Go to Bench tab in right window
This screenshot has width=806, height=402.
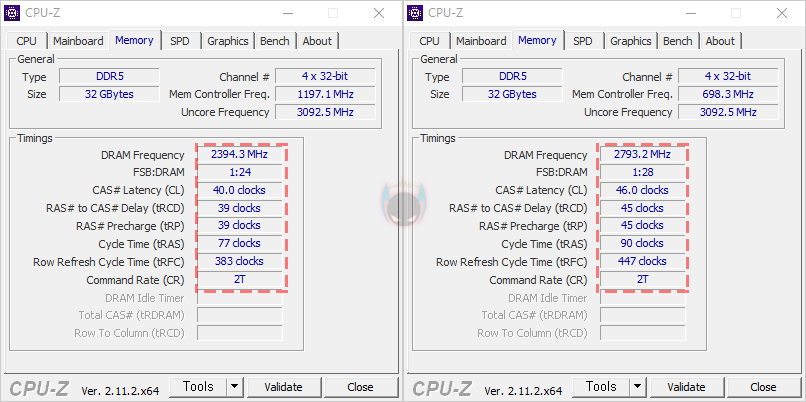[678, 41]
